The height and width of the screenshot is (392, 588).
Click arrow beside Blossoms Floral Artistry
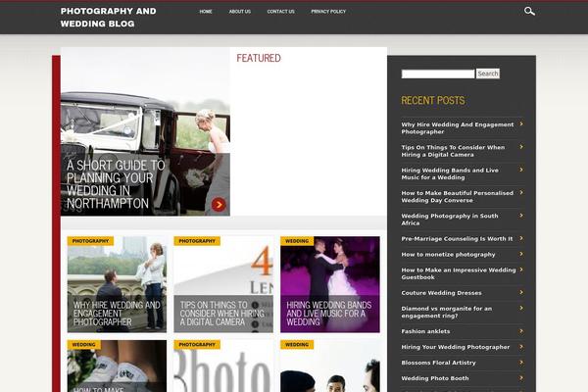521,363
